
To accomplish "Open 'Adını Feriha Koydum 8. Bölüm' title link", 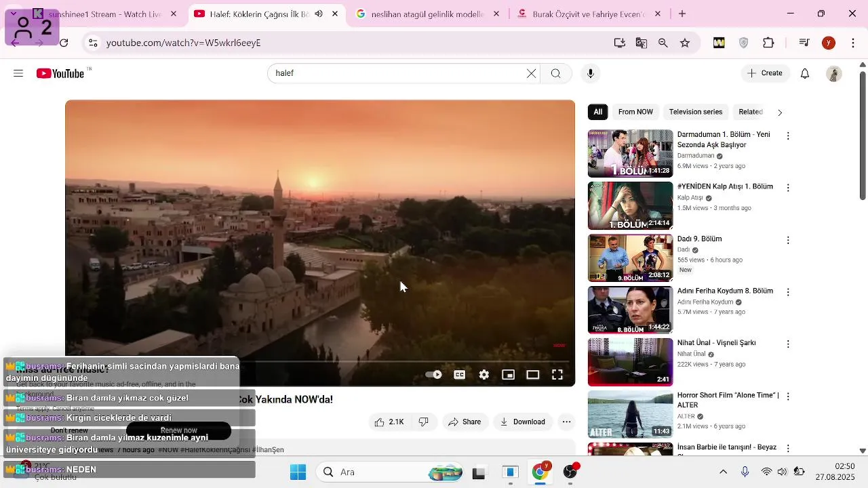I will 725,291.
